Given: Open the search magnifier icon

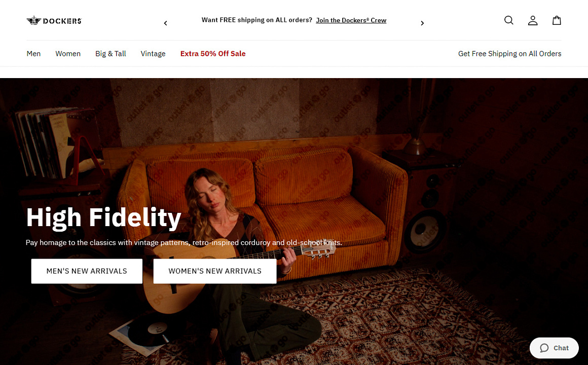Looking at the screenshot, I should [508, 20].
